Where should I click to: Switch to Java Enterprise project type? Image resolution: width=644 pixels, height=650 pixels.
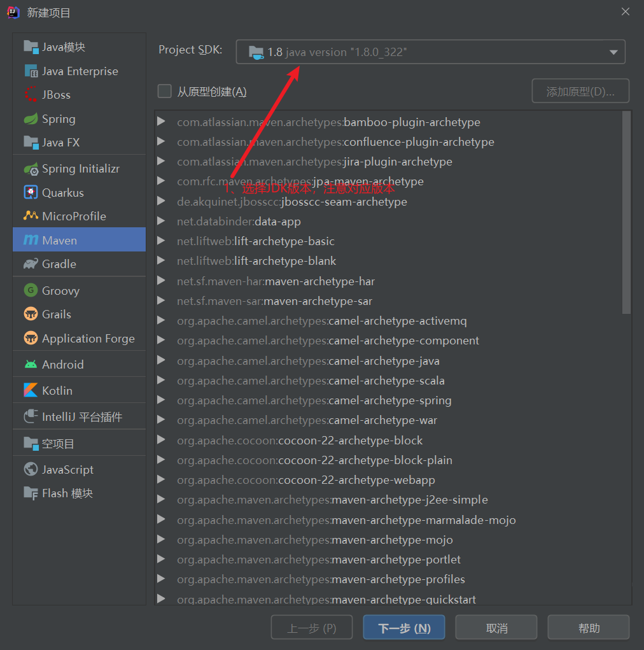[x=79, y=71]
